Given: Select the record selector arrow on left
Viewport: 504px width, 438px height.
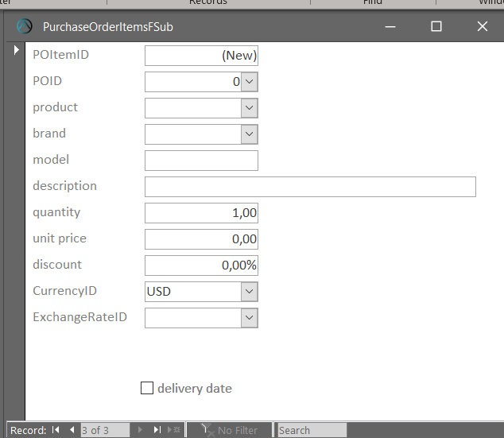Looking at the screenshot, I should 17,50.
